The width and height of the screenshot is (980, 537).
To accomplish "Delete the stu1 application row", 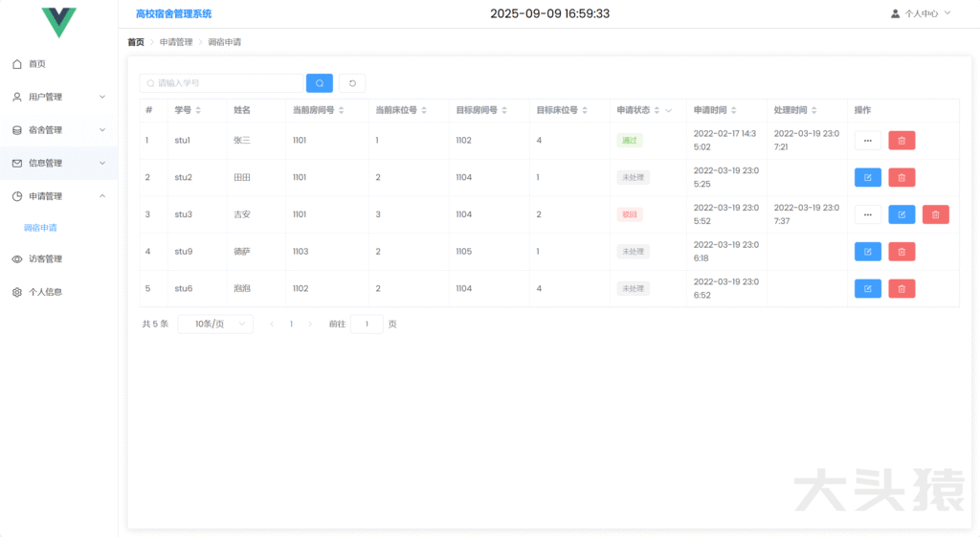I will pyautogui.click(x=902, y=141).
